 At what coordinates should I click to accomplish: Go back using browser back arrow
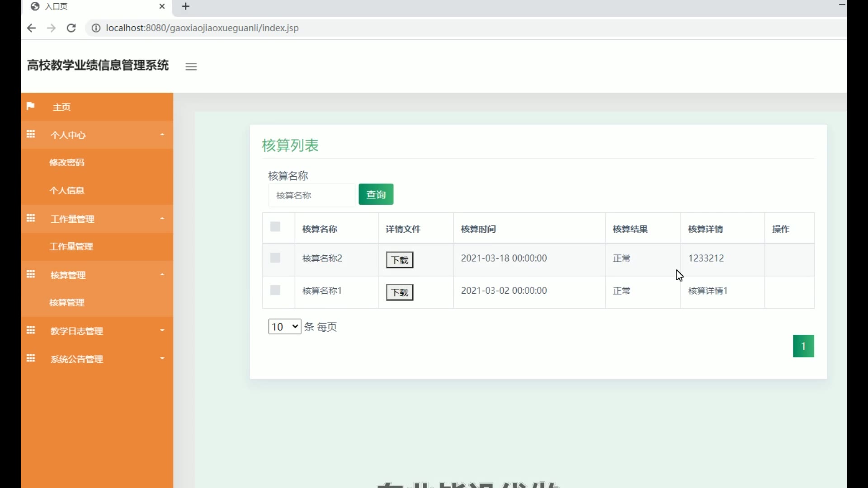(31, 28)
